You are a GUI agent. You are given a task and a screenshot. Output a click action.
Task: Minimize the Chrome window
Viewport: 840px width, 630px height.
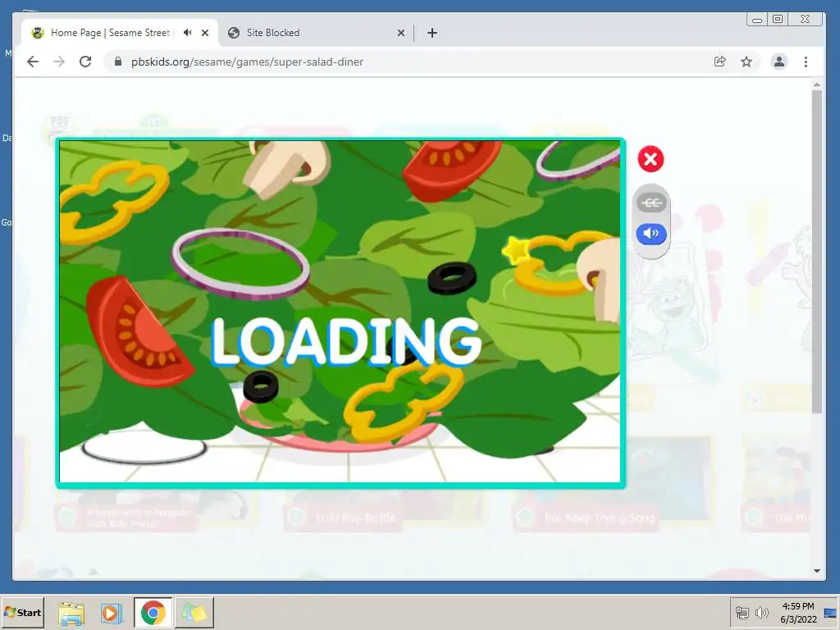click(757, 20)
